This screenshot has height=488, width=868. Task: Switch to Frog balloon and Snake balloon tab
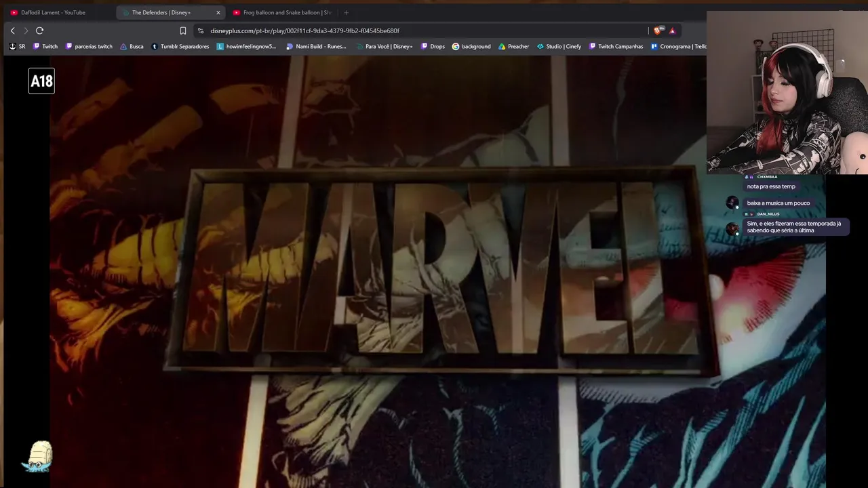[x=283, y=12]
